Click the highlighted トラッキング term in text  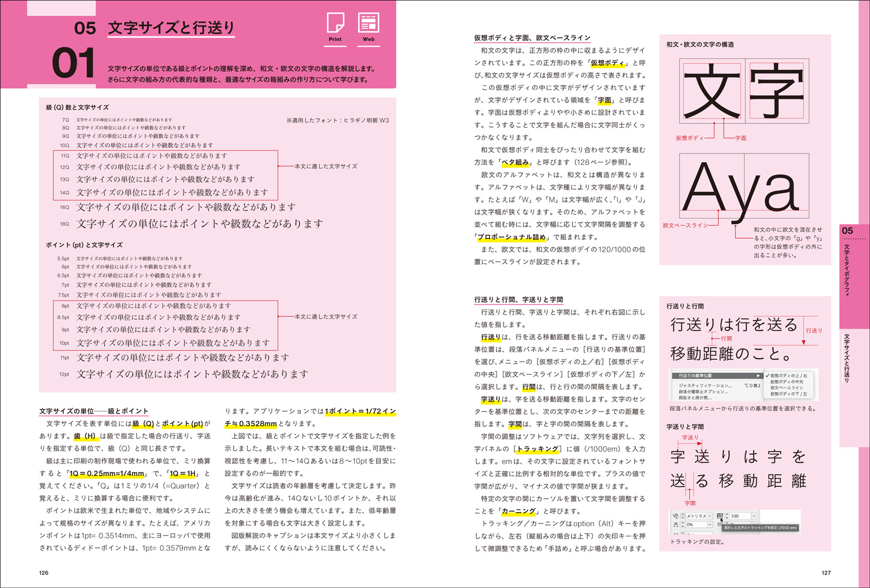pyautogui.click(x=538, y=449)
